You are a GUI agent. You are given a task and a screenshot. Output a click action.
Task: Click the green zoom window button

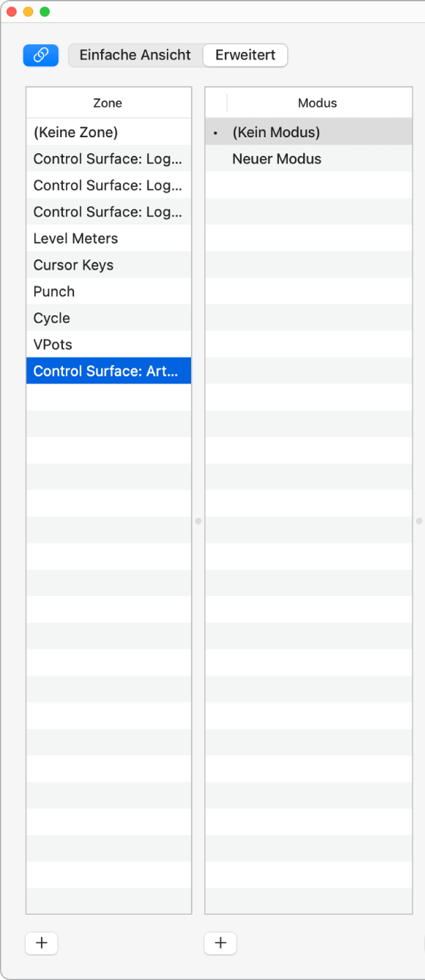pyautogui.click(x=45, y=12)
